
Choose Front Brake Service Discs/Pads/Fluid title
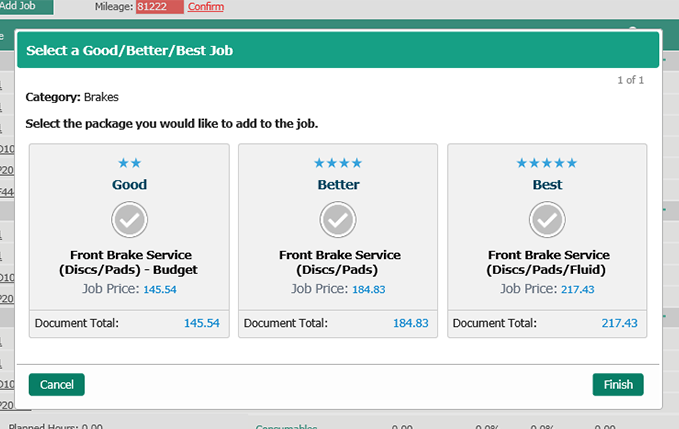pos(547,262)
